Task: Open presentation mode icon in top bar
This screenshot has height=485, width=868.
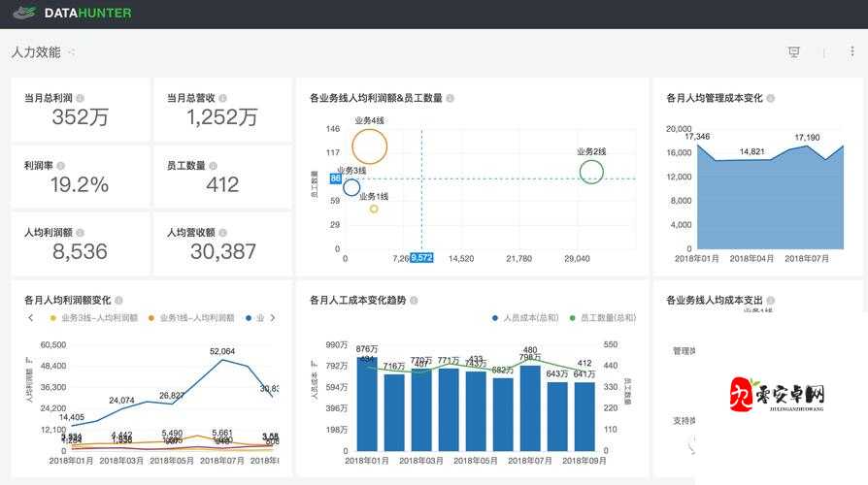Action: [794, 52]
